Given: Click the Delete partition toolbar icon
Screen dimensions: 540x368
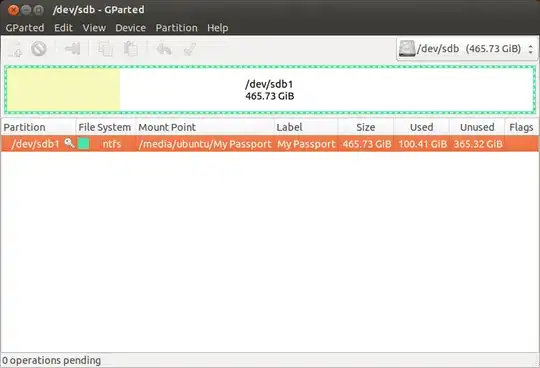Looking at the screenshot, I should point(39,49).
